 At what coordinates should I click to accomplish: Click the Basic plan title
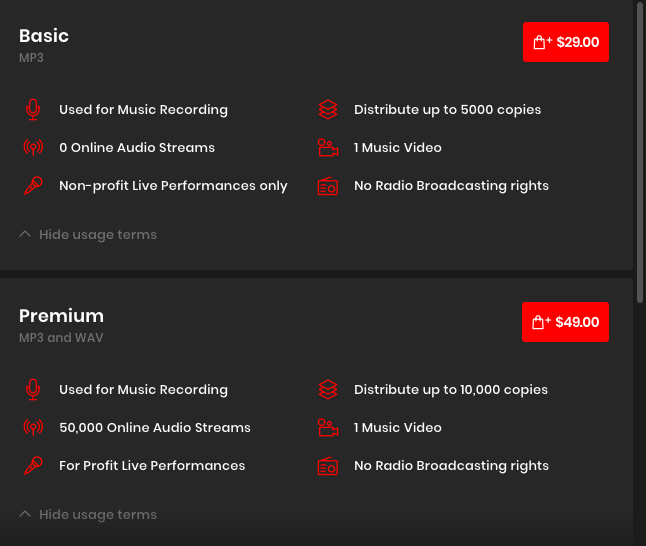click(x=44, y=36)
